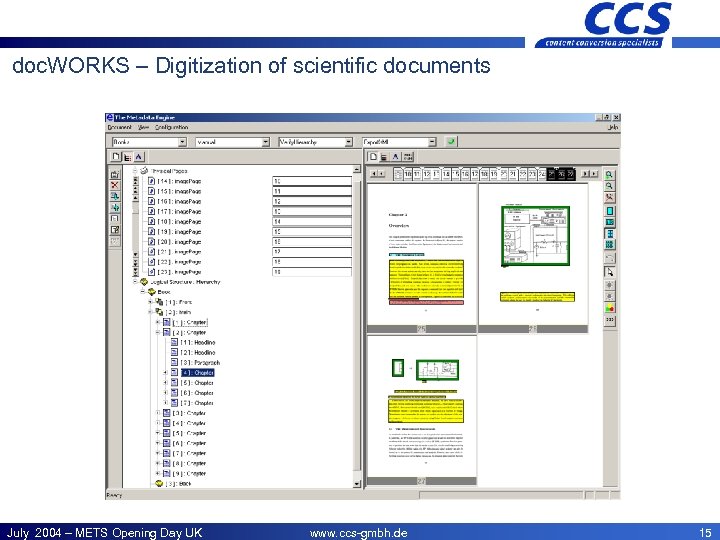Viewport: 720px width, 540px height.
Task: Select the text 'A' icon in right panel
Action: [x=395, y=157]
